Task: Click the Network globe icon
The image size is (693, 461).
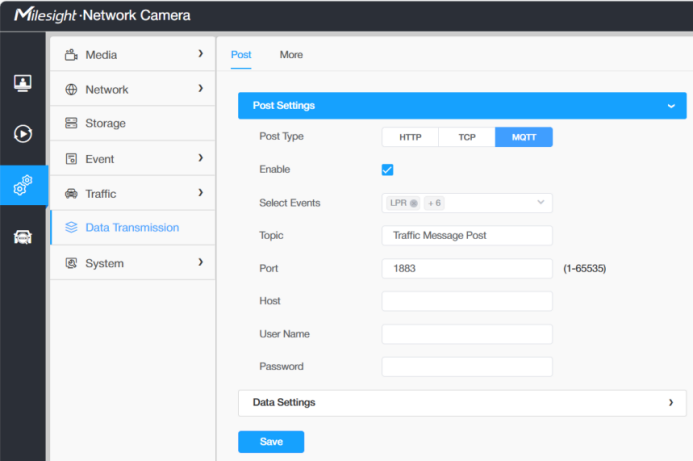Action: coord(71,89)
